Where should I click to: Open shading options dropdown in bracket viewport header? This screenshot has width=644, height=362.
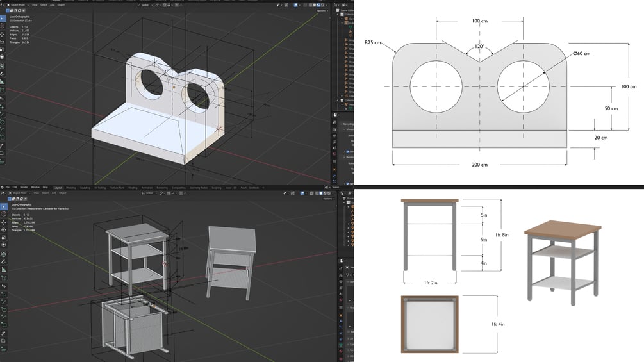(x=327, y=5)
